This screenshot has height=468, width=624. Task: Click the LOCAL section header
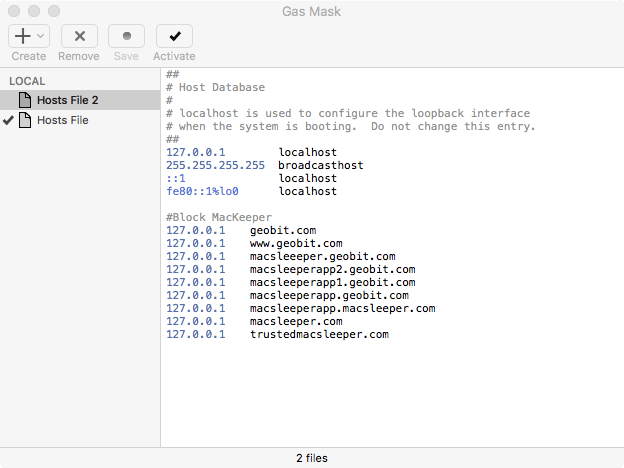[x=27, y=81]
